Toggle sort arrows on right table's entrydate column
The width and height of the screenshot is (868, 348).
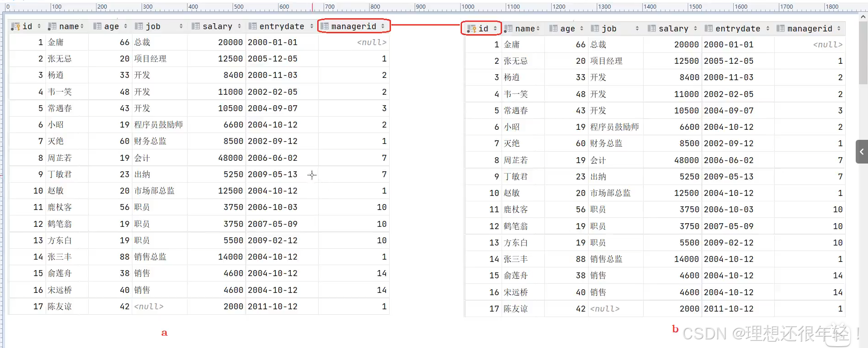pyautogui.click(x=768, y=29)
